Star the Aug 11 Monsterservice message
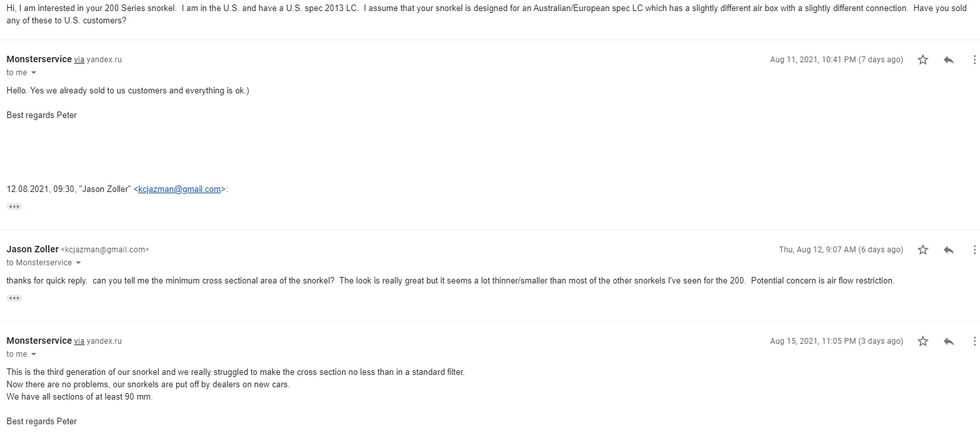980x432 pixels. click(923, 60)
